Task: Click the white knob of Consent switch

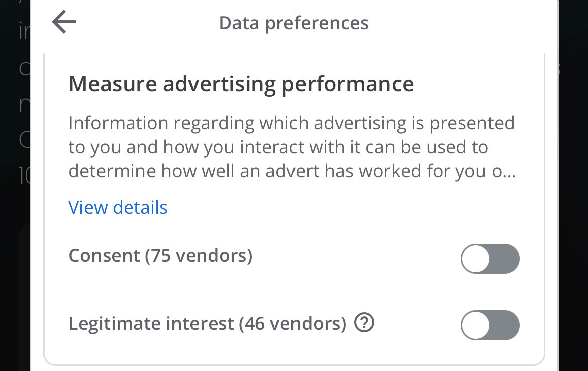Action: [x=476, y=259]
